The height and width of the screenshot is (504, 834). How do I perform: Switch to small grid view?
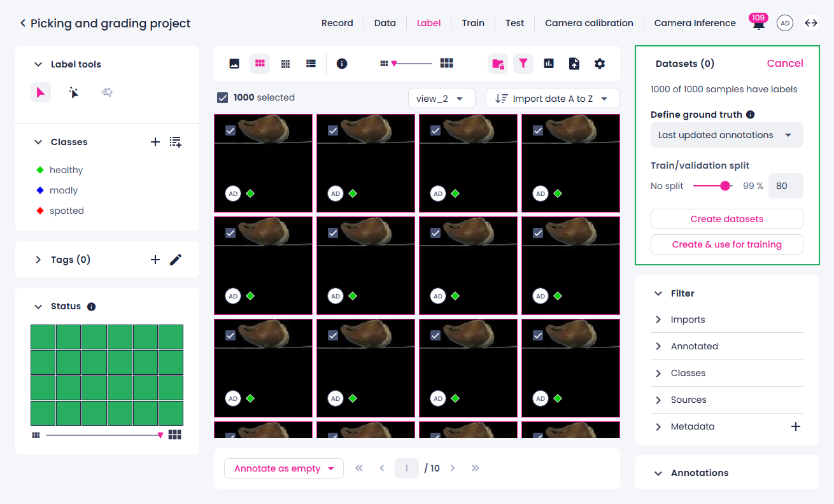point(285,64)
